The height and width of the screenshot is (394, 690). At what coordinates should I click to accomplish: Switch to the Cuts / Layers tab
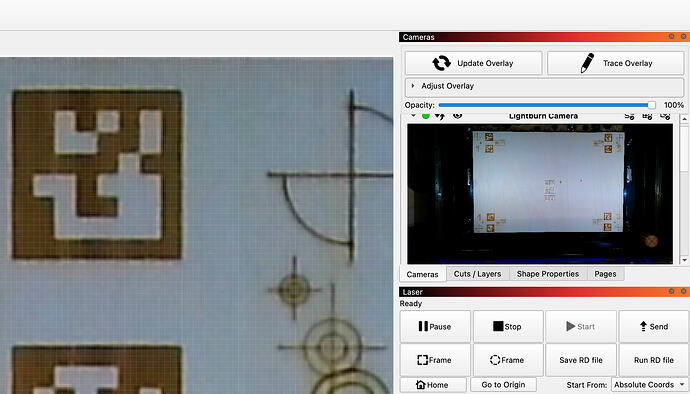[x=477, y=274]
